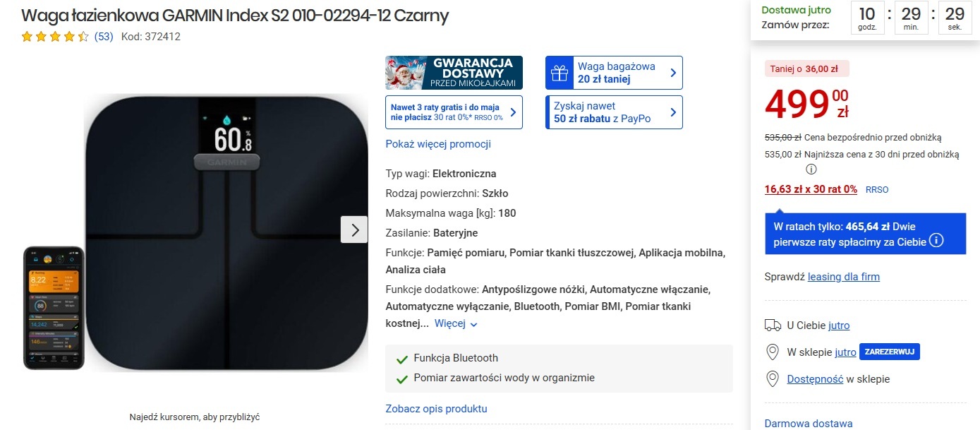Click Pokaż więcej promocji link

(x=438, y=144)
